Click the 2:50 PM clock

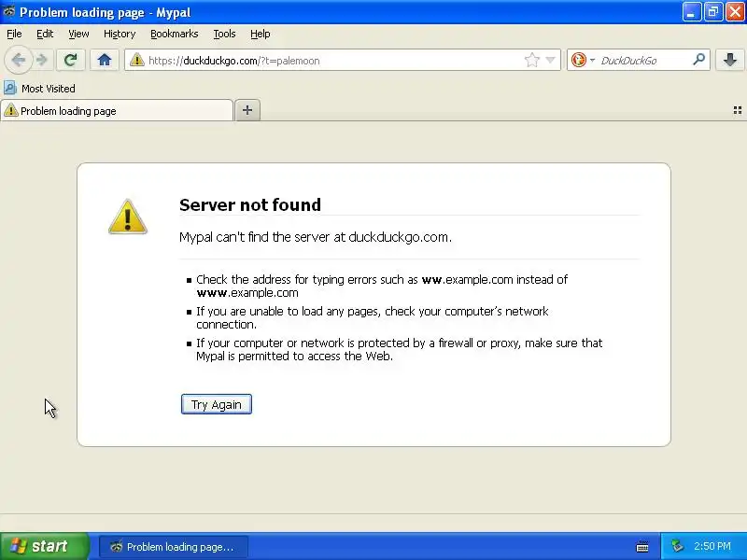712,546
